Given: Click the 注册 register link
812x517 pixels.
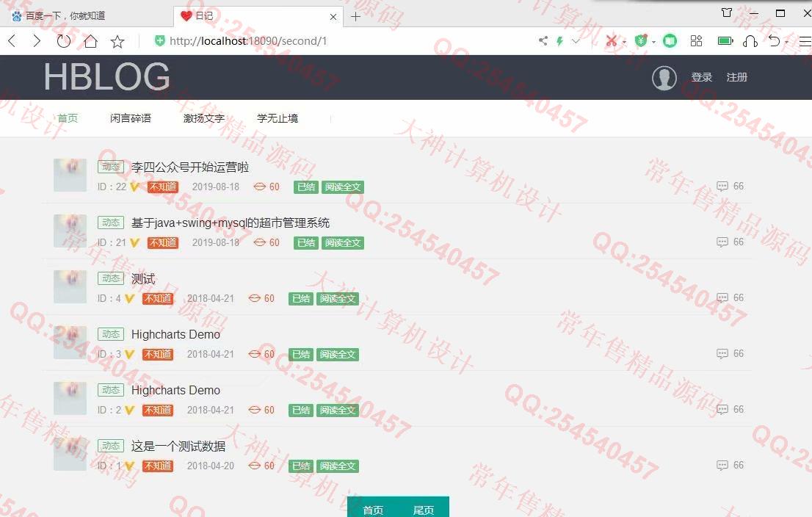Looking at the screenshot, I should click(x=737, y=77).
